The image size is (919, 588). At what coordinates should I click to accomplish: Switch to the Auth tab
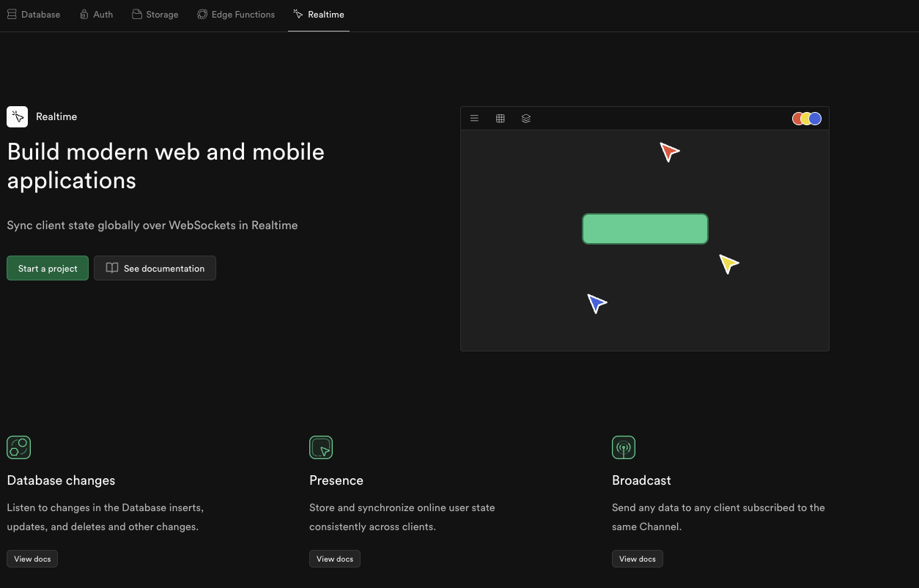tap(96, 15)
